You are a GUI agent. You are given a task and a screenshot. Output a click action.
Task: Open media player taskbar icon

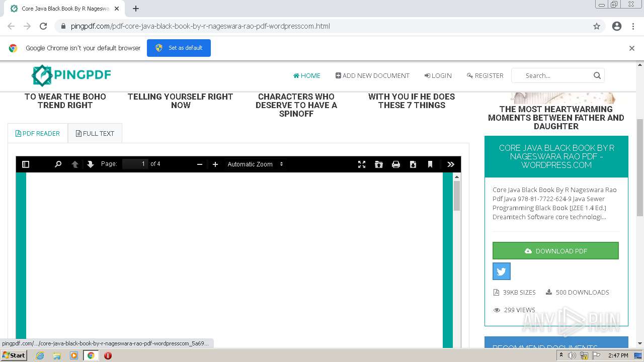[x=74, y=355]
